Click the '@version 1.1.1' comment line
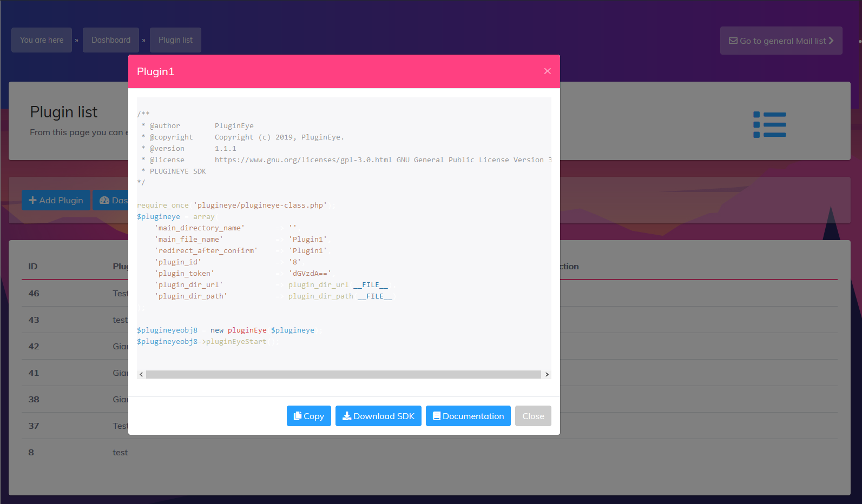 click(188, 148)
